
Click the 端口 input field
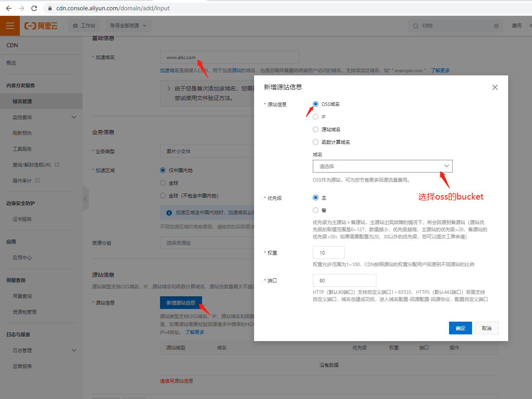344,280
